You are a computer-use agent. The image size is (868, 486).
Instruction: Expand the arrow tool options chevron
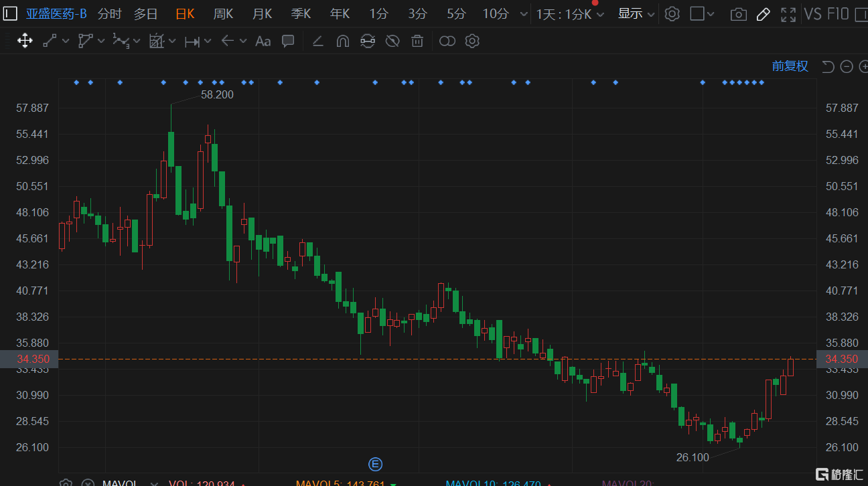pyautogui.click(x=242, y=41)
